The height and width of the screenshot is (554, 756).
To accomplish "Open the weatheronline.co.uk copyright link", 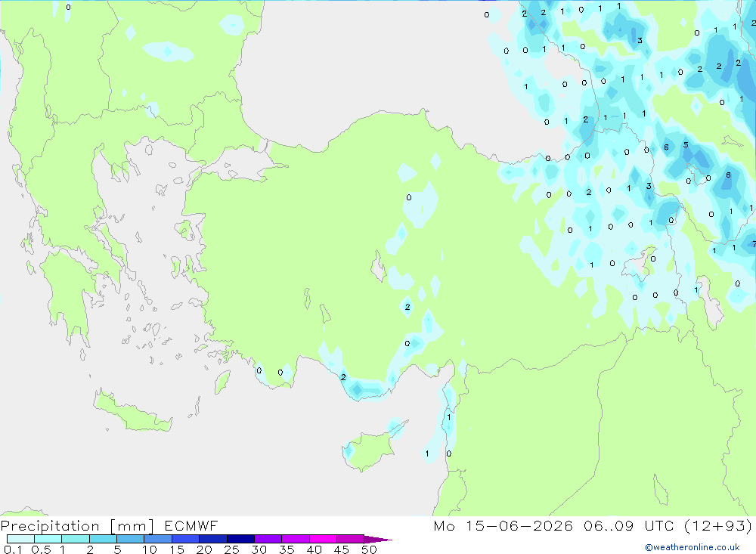I will click(692, 547).
